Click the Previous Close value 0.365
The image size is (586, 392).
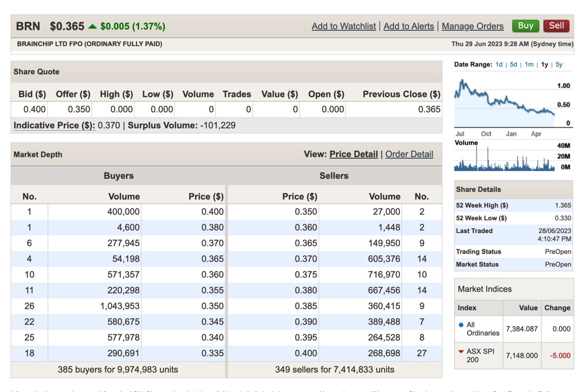(x=429, y=109)
